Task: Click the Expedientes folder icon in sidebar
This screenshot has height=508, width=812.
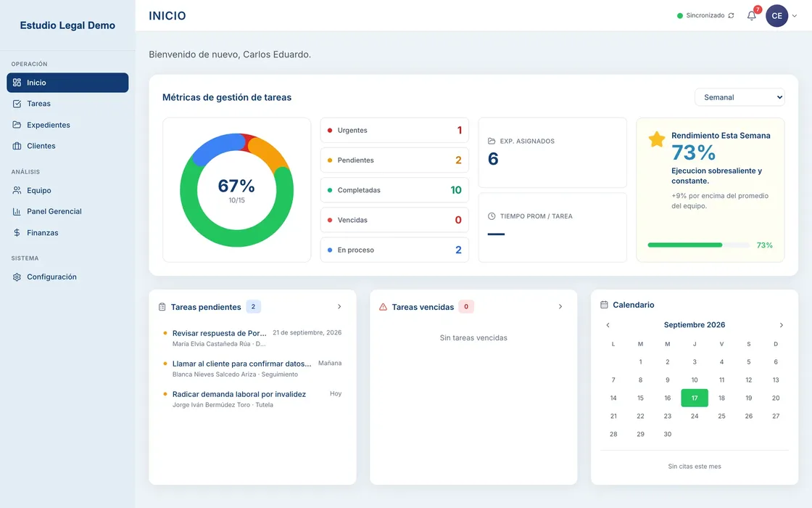Action: pos(17,125)
